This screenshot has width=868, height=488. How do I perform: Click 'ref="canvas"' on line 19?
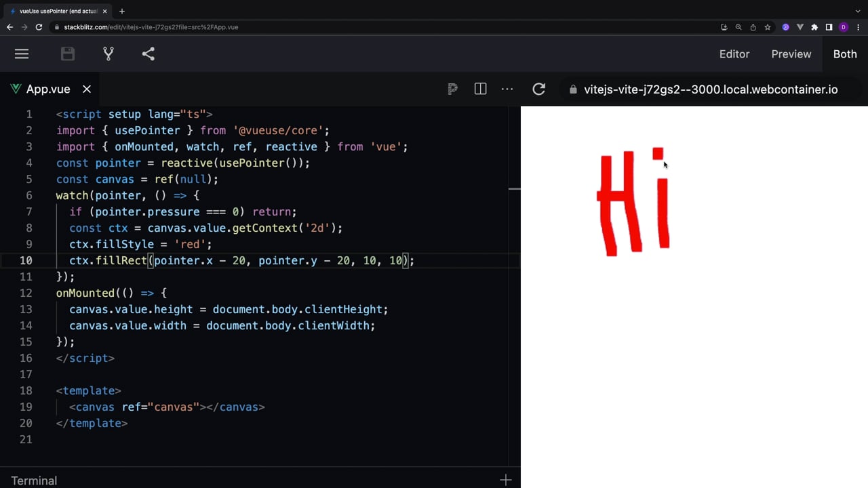(161, 407)
